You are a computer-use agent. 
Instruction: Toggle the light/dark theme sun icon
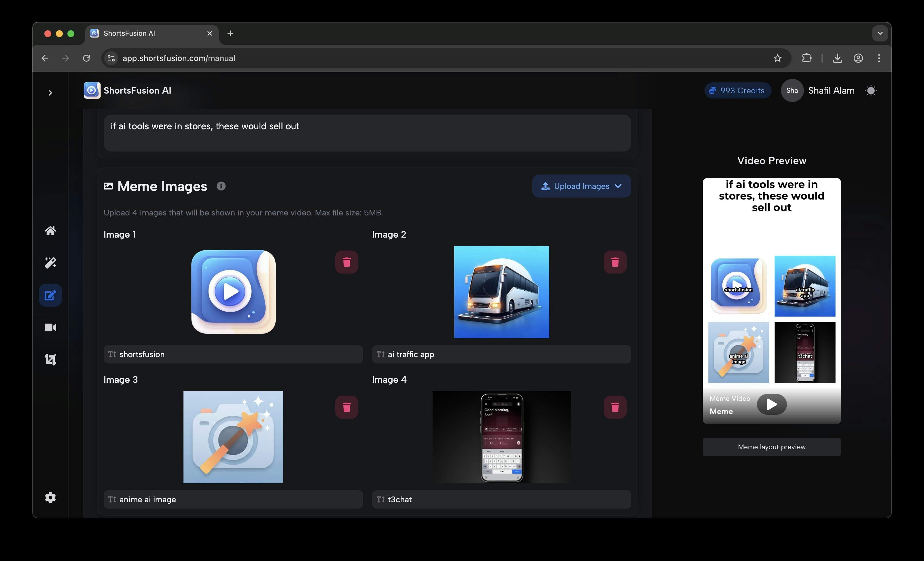871,91
